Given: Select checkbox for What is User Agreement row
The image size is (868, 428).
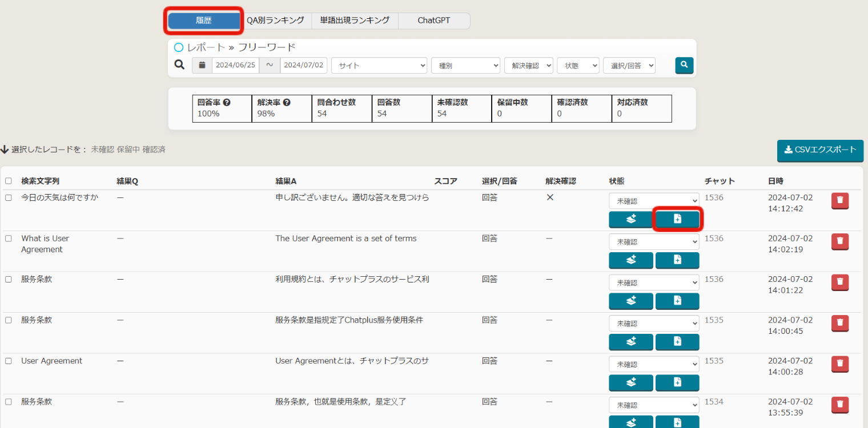Looking at the screenshot, I should 9,239.
